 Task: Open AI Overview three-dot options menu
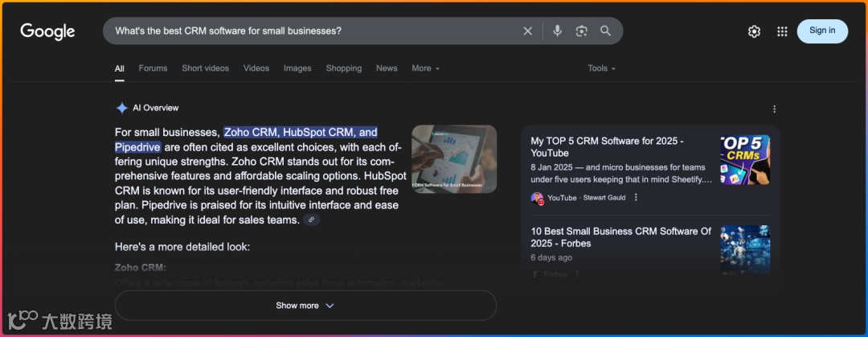click(775, 109)
